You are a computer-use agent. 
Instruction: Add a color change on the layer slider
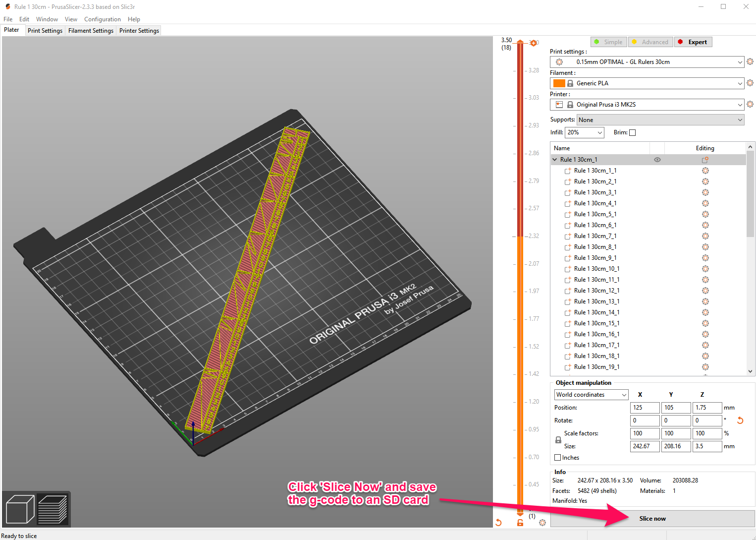534,43
